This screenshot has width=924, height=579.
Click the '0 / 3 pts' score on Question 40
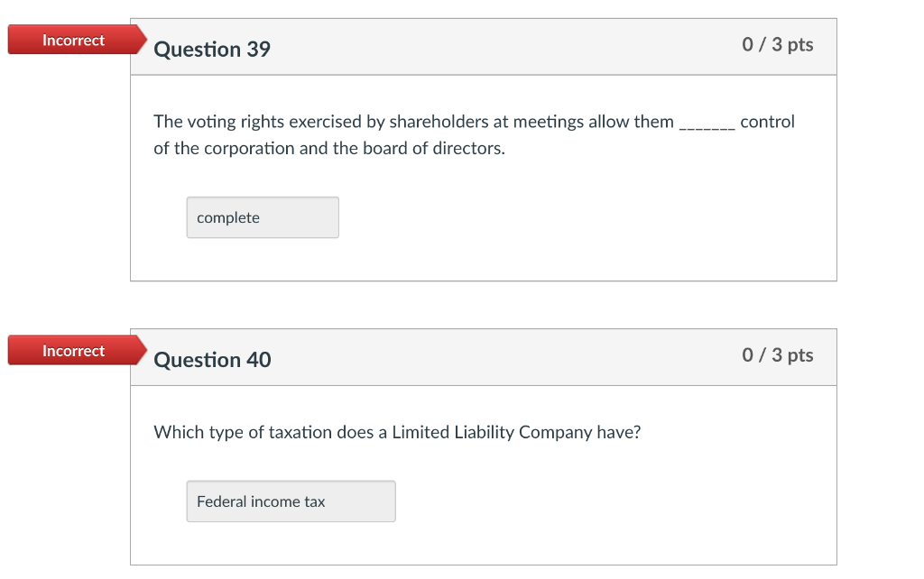(x=777, y=355)
